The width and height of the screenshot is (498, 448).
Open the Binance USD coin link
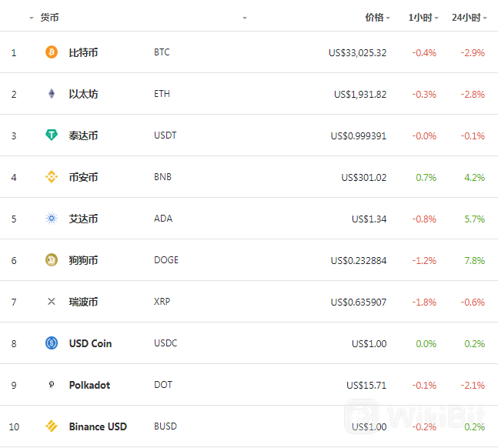click(98, 426)
